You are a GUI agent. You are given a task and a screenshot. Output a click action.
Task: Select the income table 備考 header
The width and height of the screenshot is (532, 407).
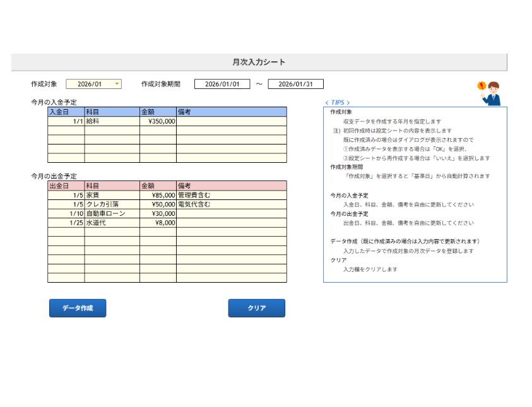[232, 112]
